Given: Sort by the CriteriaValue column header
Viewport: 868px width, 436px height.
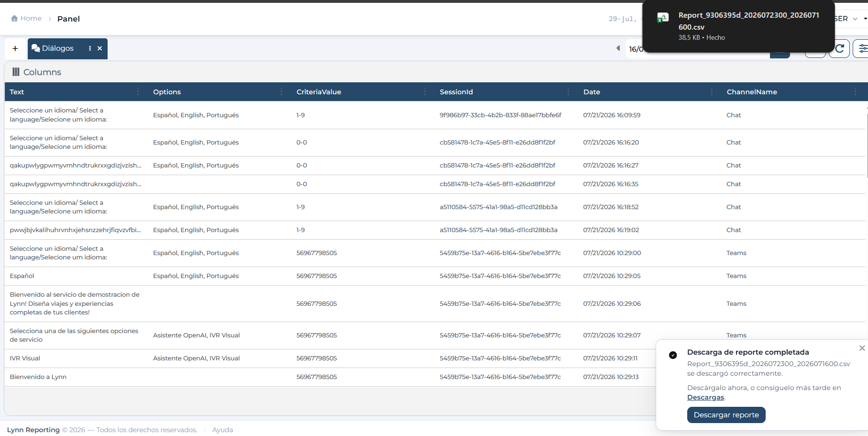Looking at the screenshot, I should point(319,92).
